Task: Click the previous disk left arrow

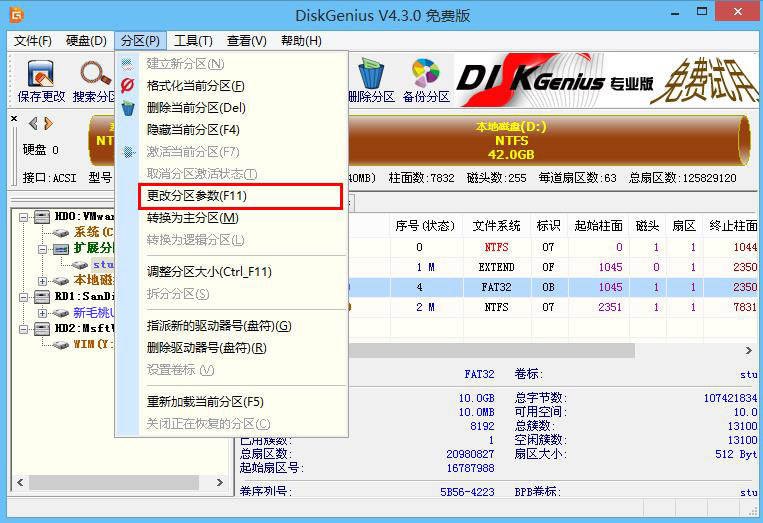Action: 33,124
